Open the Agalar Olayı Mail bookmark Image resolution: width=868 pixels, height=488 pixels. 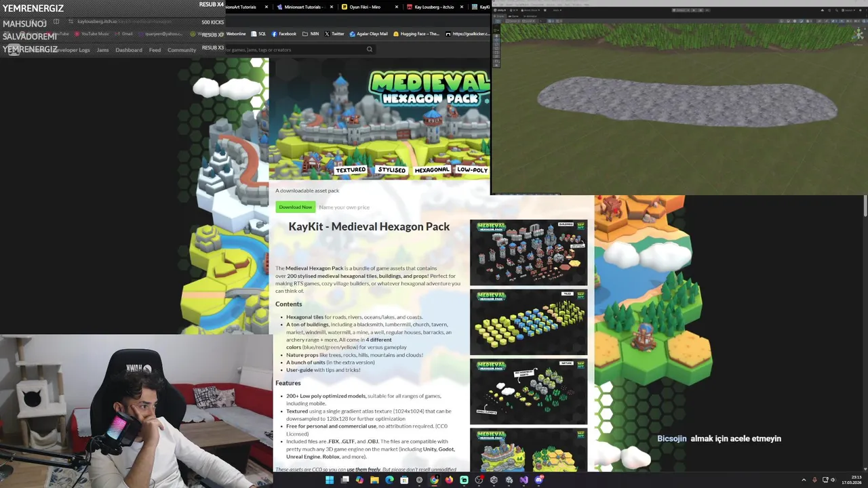[369, 34]
